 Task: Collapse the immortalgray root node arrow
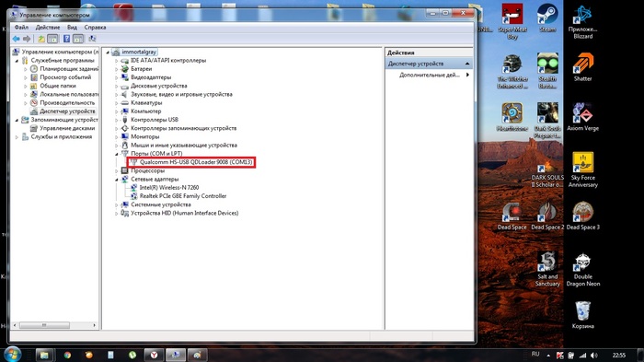point(108,53)
